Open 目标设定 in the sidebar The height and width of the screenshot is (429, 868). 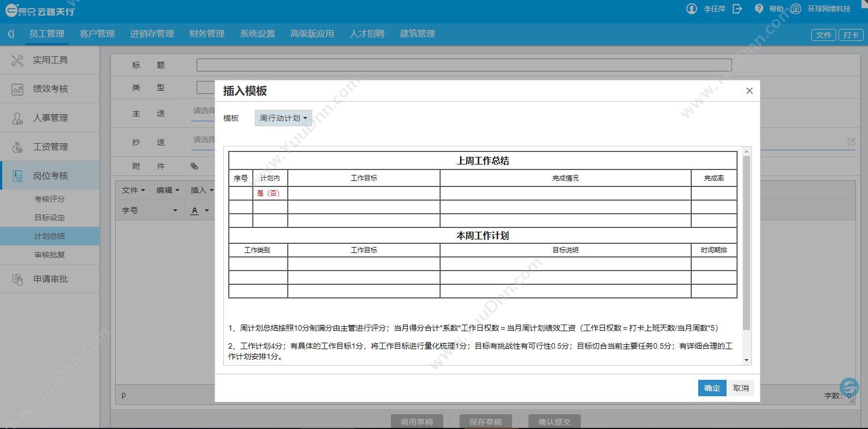click(x=50, y=218)
